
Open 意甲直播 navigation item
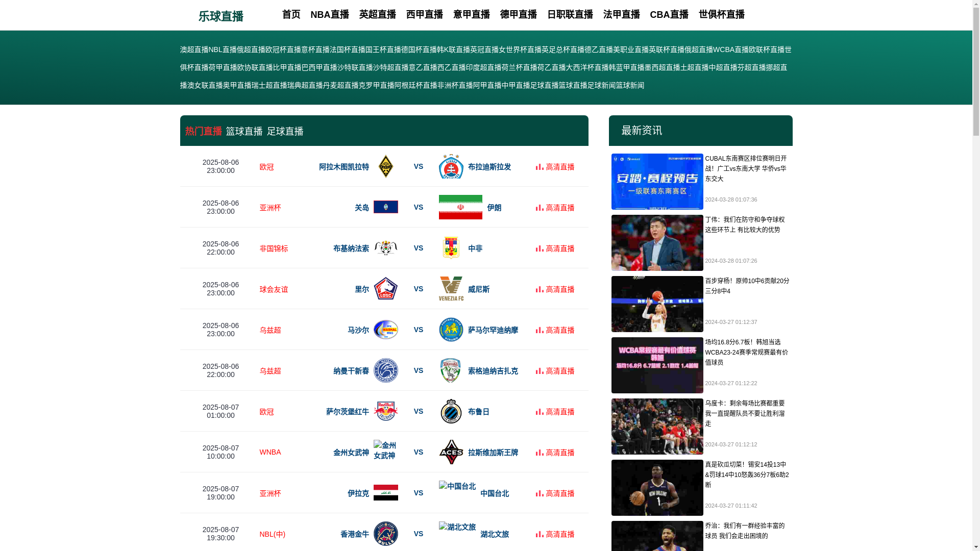471,14
